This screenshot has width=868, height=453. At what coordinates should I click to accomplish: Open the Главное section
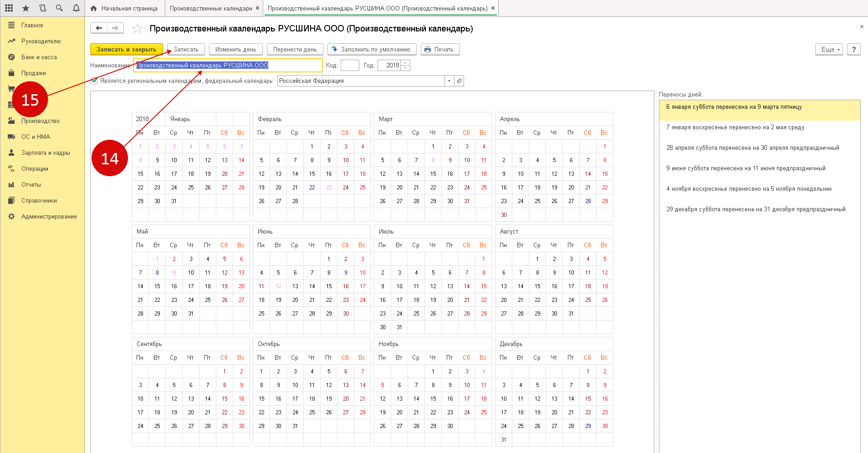coord(32,25)
